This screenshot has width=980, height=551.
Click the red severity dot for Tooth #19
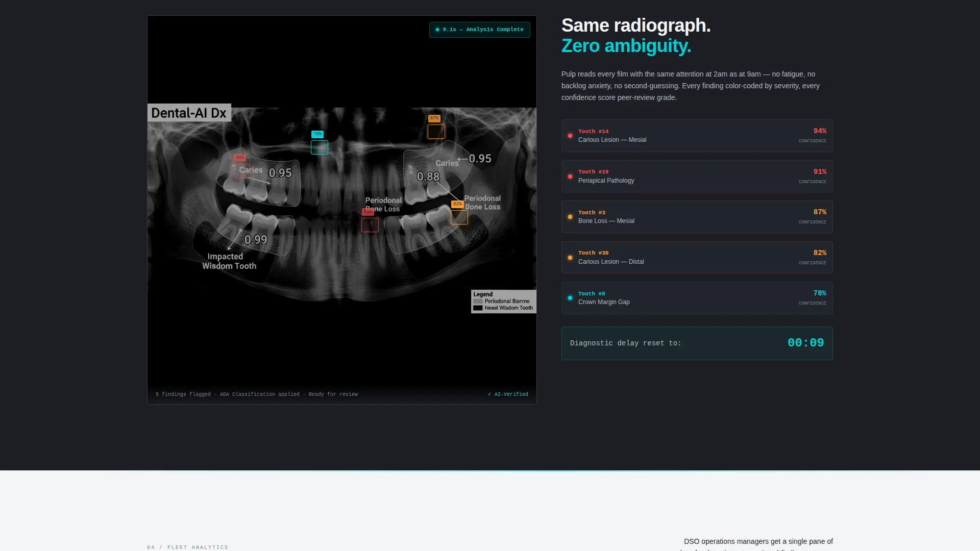570,177
